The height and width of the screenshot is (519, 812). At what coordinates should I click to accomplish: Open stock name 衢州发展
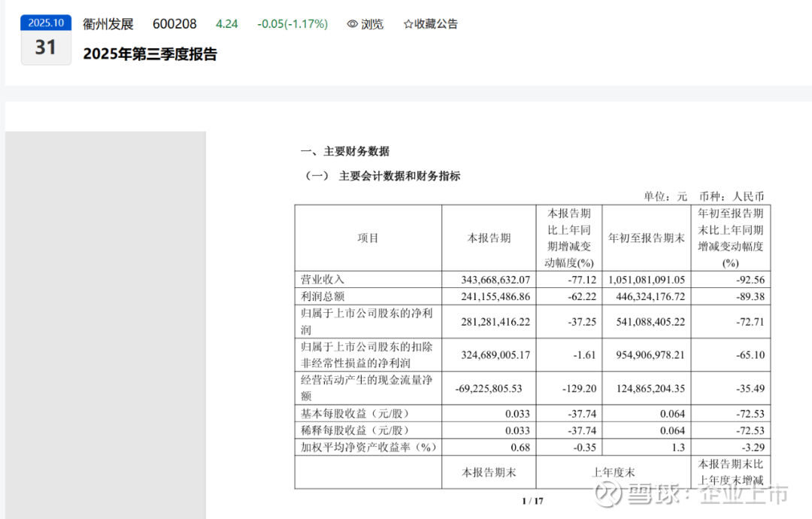pos(108,24)
